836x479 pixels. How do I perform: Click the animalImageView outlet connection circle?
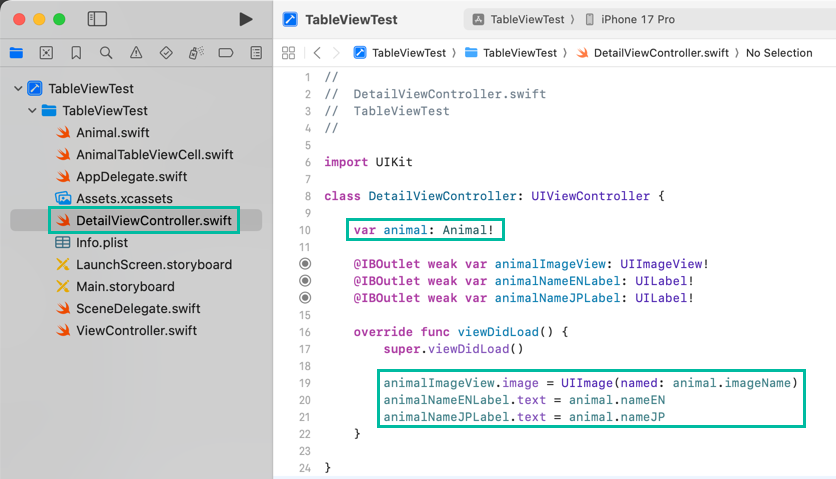point(305,264)
